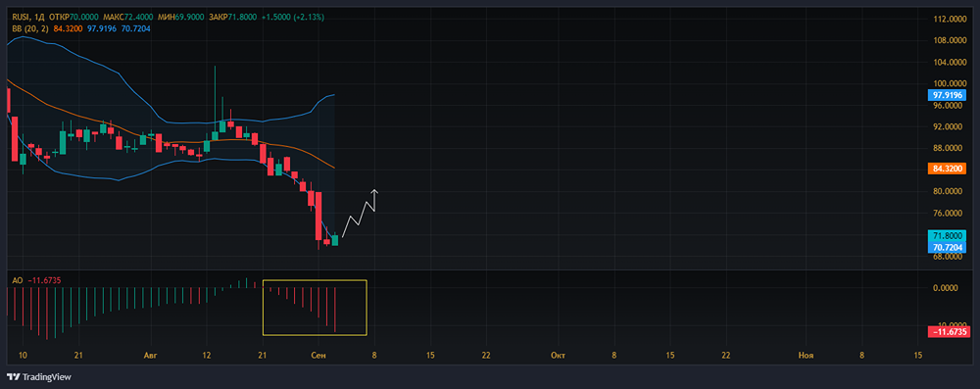Click the 104.0000 price scale label
This screenshot has width=980, height=389.
coord(949,63)
